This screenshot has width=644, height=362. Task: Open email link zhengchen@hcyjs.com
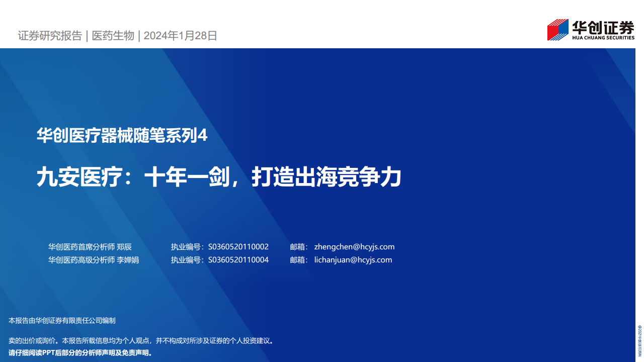354,247
